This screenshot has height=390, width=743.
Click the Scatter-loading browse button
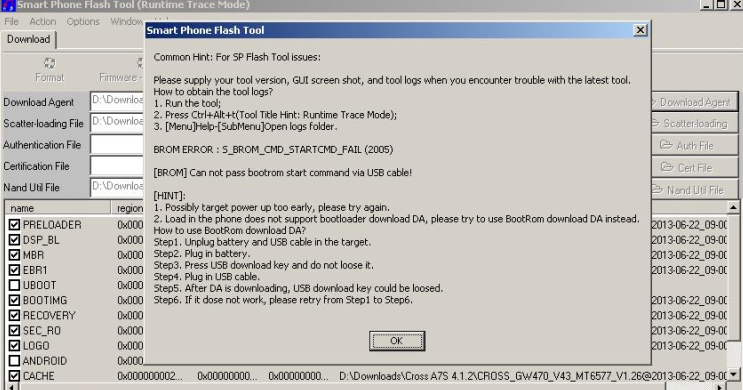pos(695,124)
